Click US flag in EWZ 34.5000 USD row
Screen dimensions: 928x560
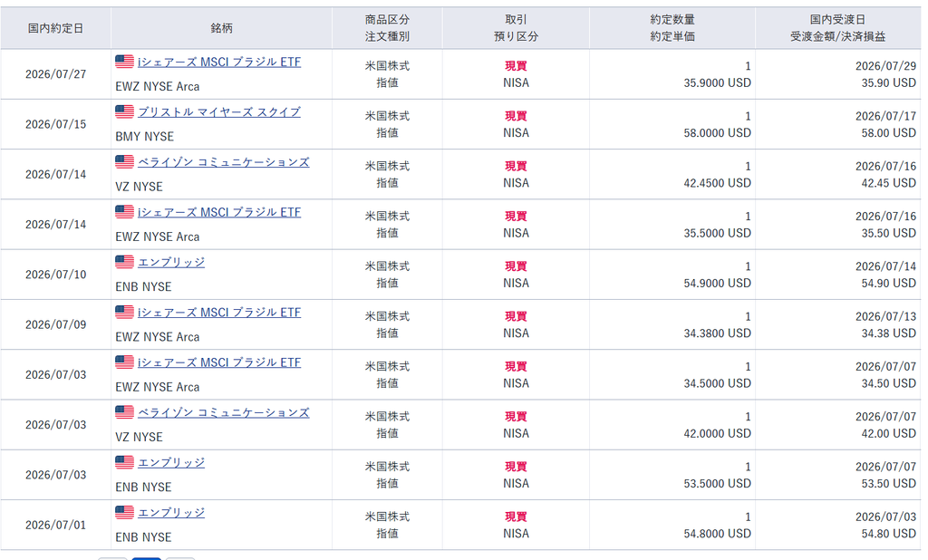(x=124, y=362)
